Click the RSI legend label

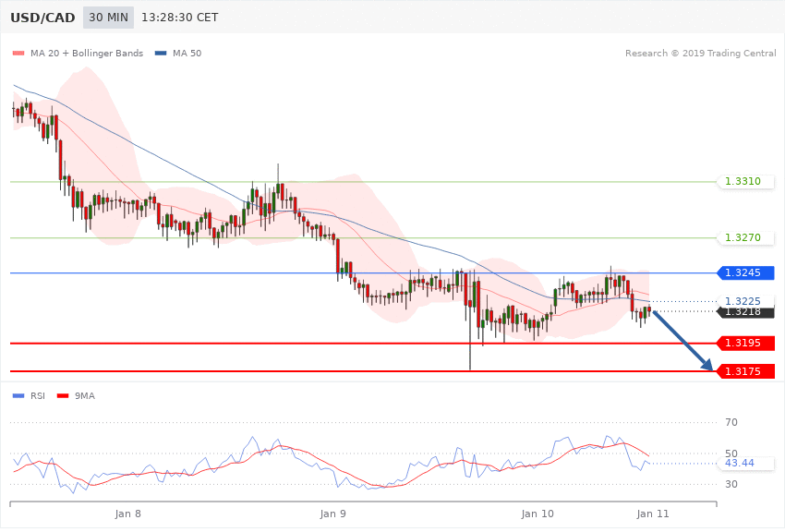(x=38, y=396)
